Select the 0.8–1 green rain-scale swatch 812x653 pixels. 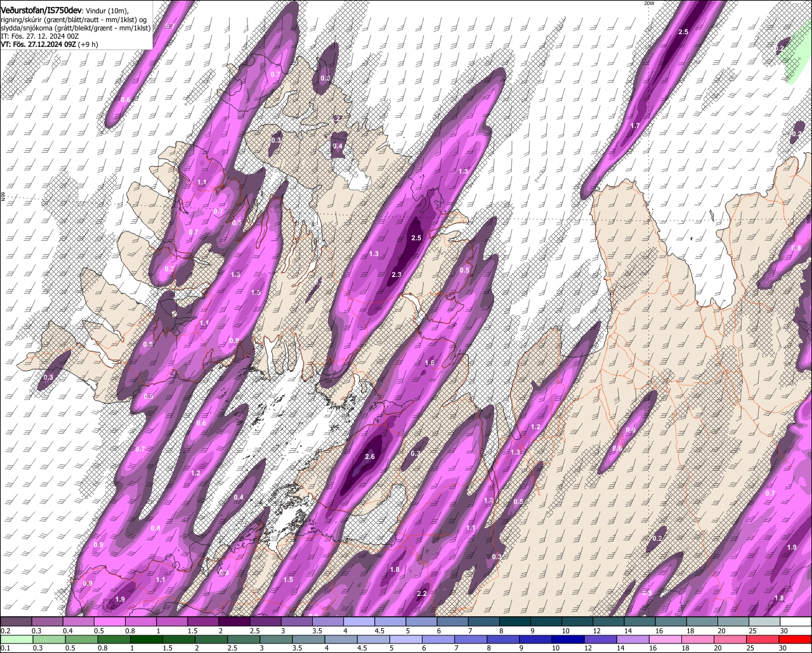(114, 639)
